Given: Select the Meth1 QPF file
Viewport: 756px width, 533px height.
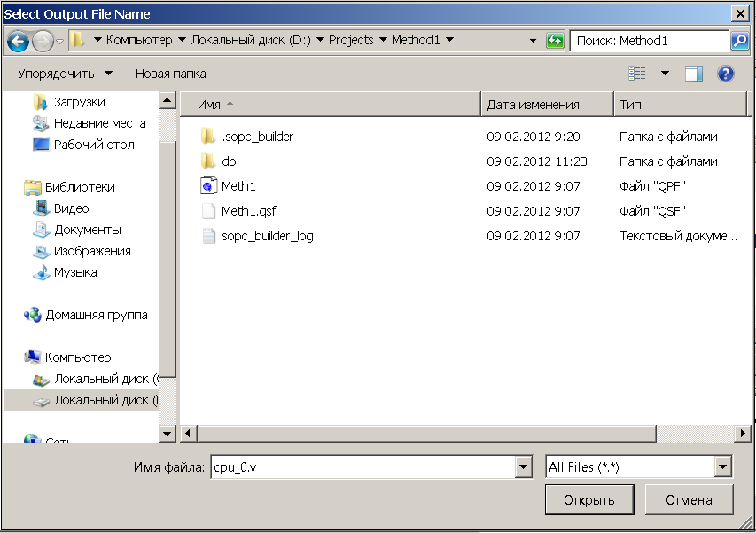Looking at the screenshot, I should click(238, 186).
